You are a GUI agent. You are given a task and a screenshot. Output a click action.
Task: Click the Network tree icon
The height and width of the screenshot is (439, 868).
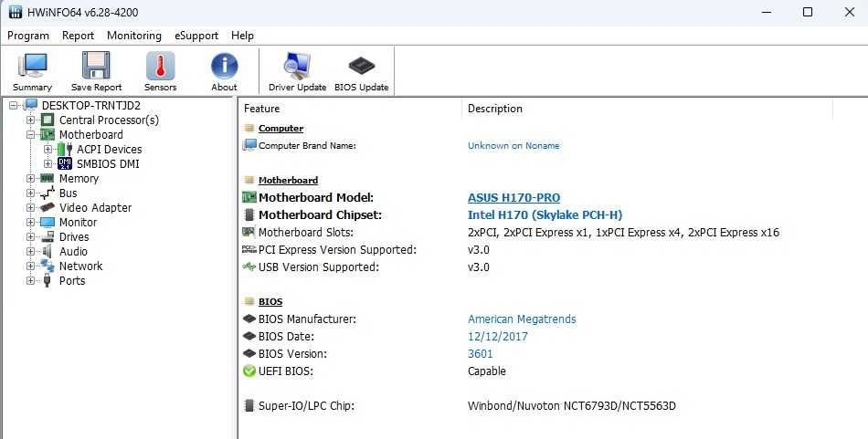pos(48,266)
